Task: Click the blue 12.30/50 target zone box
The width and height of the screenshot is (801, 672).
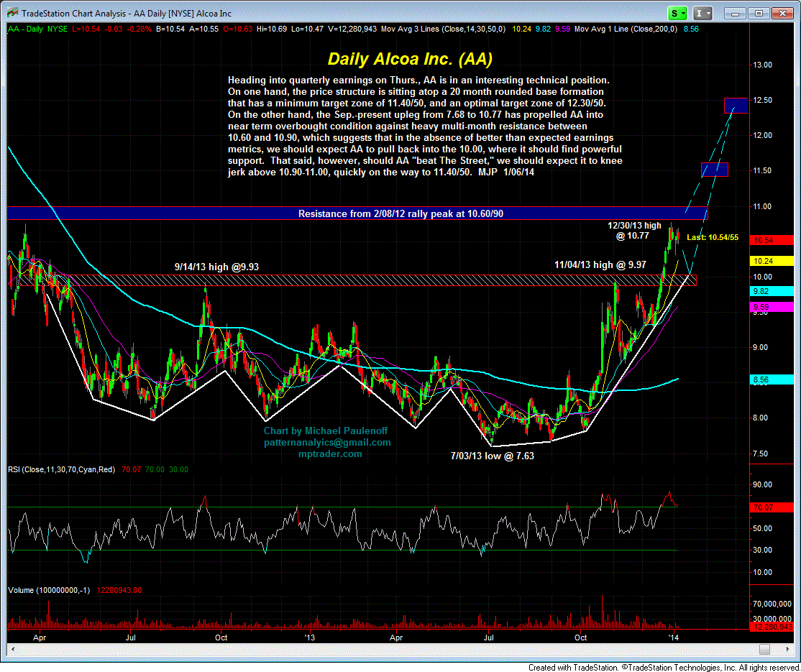Action: pos(736,105)
